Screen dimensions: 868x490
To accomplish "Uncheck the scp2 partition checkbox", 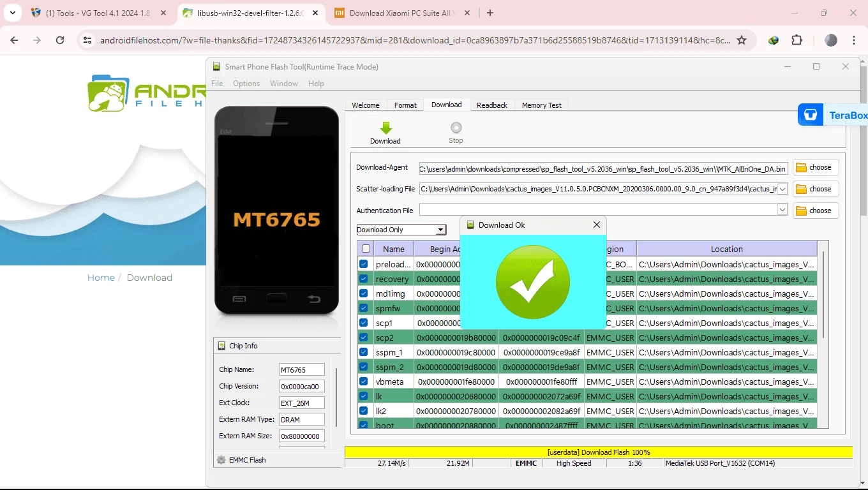I will (364, 338).
